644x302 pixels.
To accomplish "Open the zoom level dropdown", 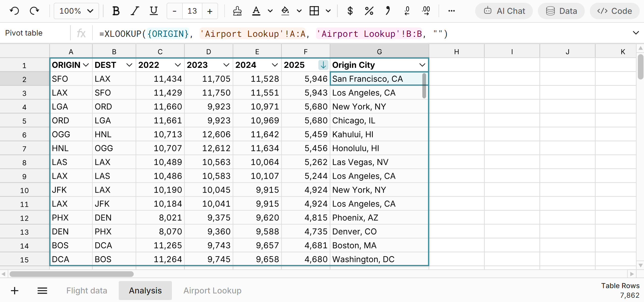I will click(x=76, y=11).
